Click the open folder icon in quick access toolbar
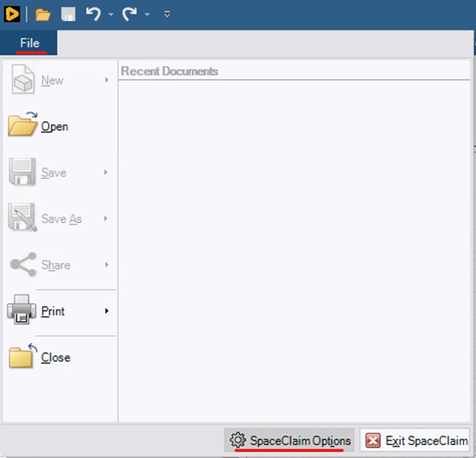This screenshot has height=458, width=476. point(42,14)
